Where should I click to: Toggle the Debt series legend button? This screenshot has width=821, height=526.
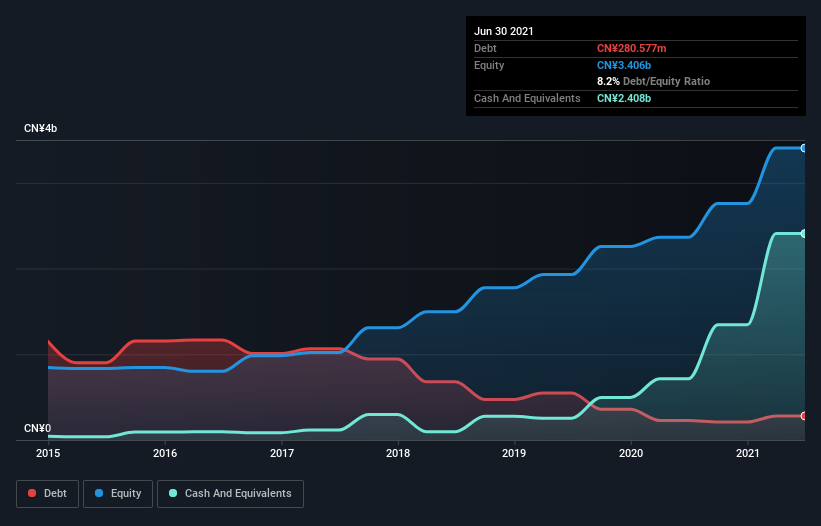pos(48,494)
